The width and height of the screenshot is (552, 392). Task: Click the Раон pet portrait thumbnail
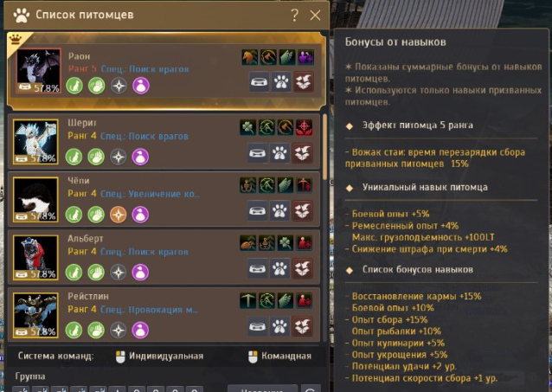[x=38, y=71]
